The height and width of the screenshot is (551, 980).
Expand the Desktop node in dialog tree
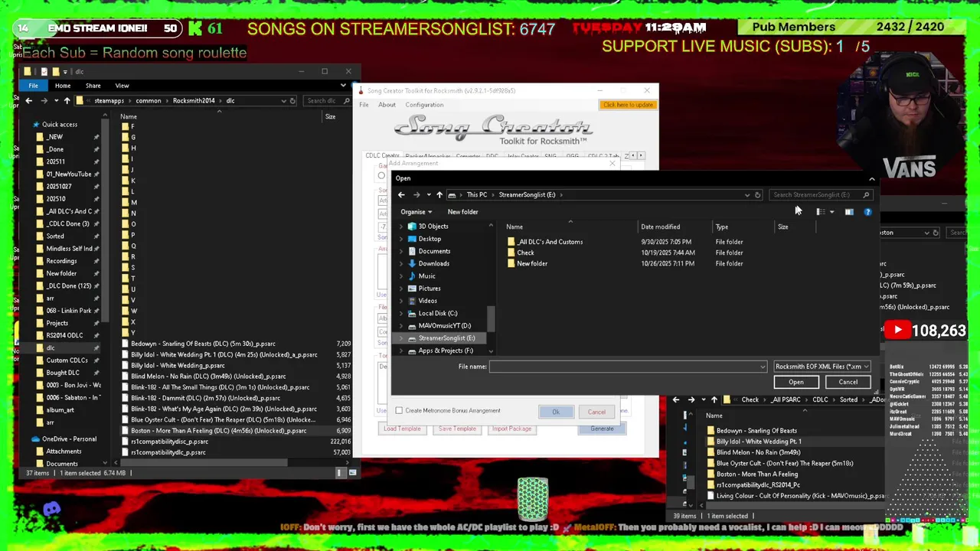pyautogui.click(x=401, y=239)
